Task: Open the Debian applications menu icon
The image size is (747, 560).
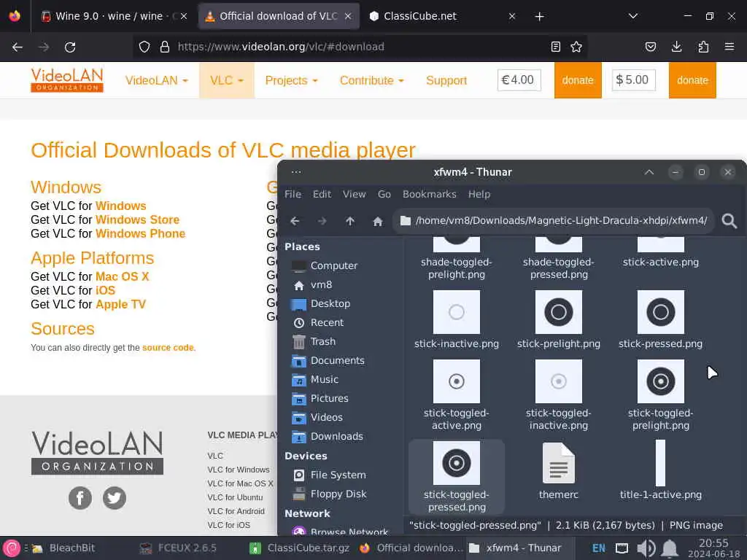Action: (x=12, y=548)
